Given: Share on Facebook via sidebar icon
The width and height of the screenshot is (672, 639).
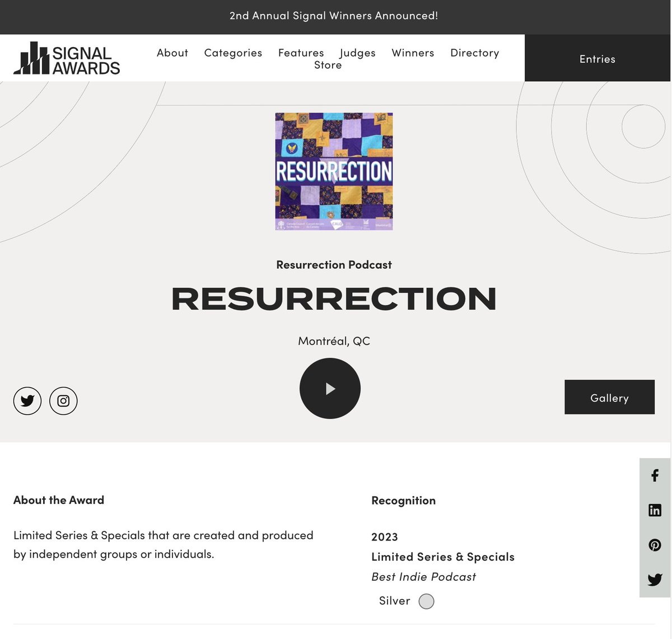Looking at the screenshot, I should click(x=655, y=475).
